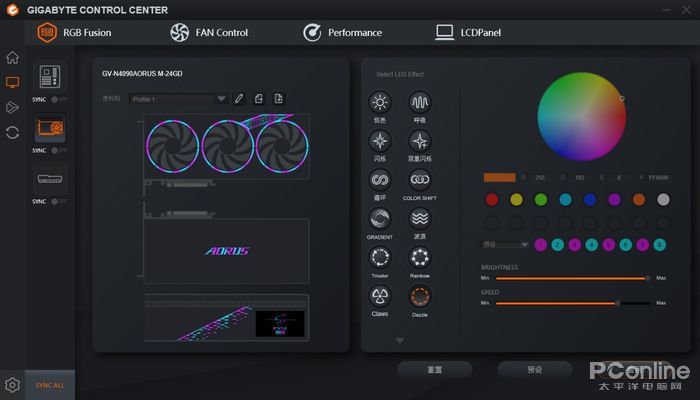Select the third device icon under graphics card
The width and height of the screenshot is (700, 400).
pos(50,179)
